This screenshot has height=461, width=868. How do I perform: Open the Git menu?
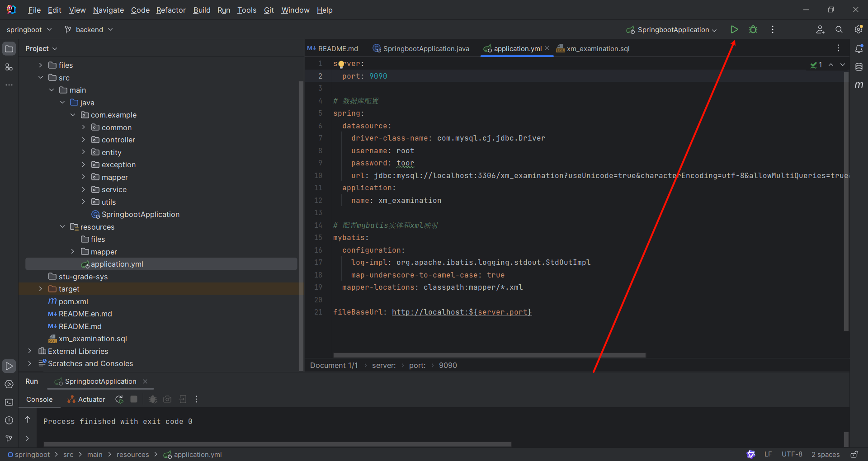coord(269,10)
